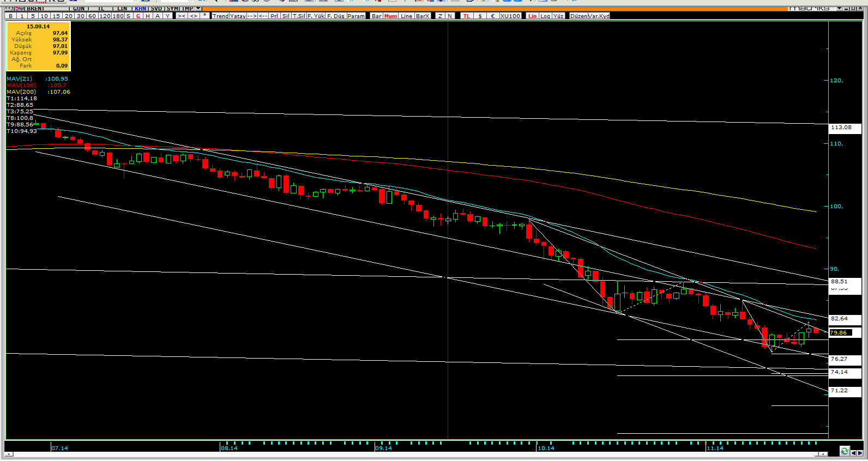Select 30-minute period button
This screenshot has width=868, height=461.
point(81,16)
